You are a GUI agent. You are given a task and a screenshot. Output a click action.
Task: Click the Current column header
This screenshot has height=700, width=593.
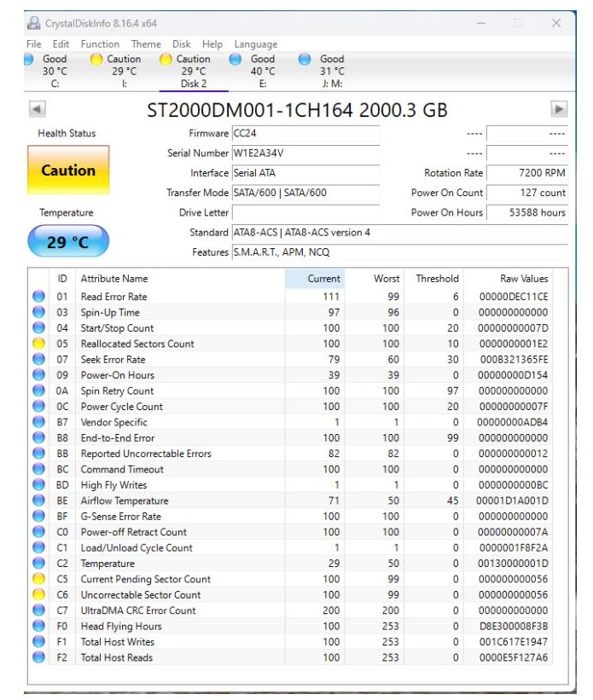[x=323, y=279]
